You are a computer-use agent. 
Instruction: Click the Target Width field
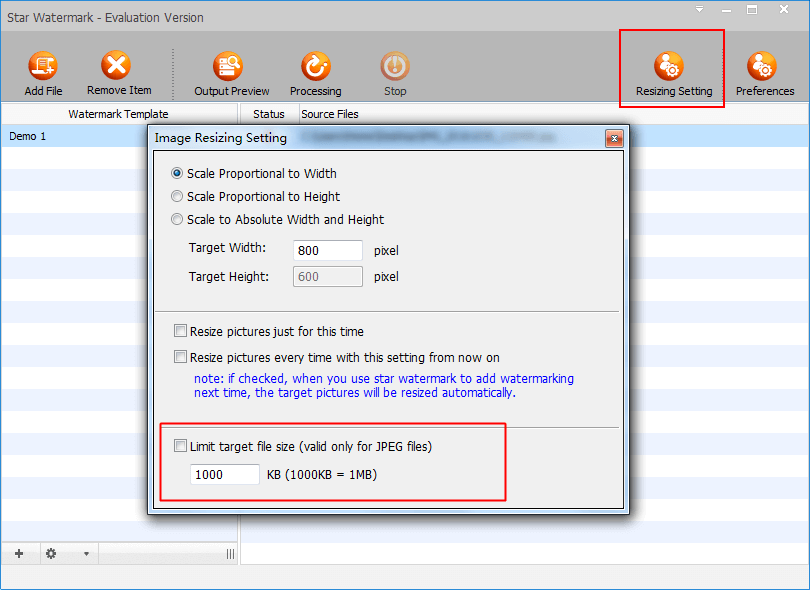pyautogui.click(x=328, y=251)
